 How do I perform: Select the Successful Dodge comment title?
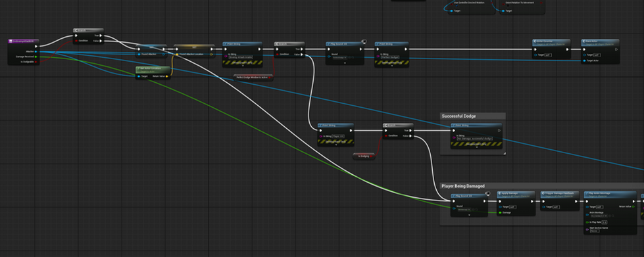(x=458, y=116)
